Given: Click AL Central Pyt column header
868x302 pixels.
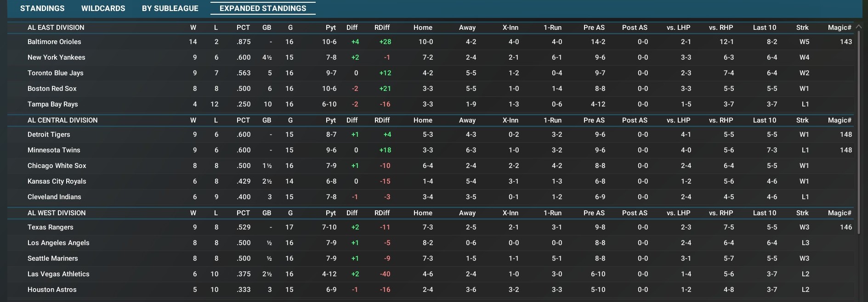Looking at the screenshot, I should pyautogui.click(x=330, y=120).
